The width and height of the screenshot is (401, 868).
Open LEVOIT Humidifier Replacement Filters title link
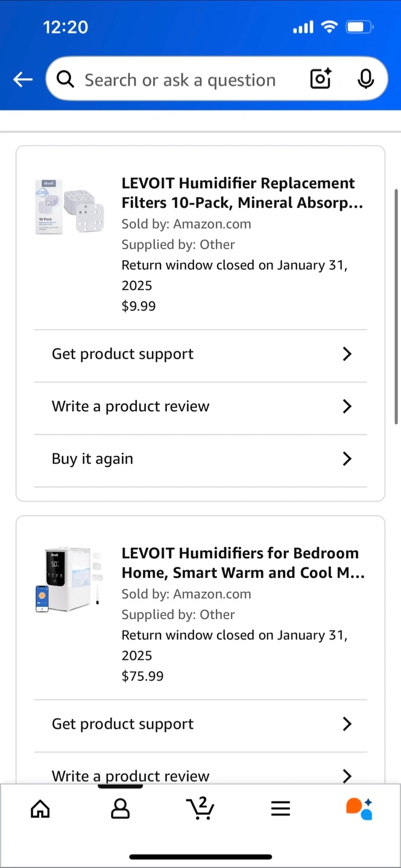click(242, 193)
